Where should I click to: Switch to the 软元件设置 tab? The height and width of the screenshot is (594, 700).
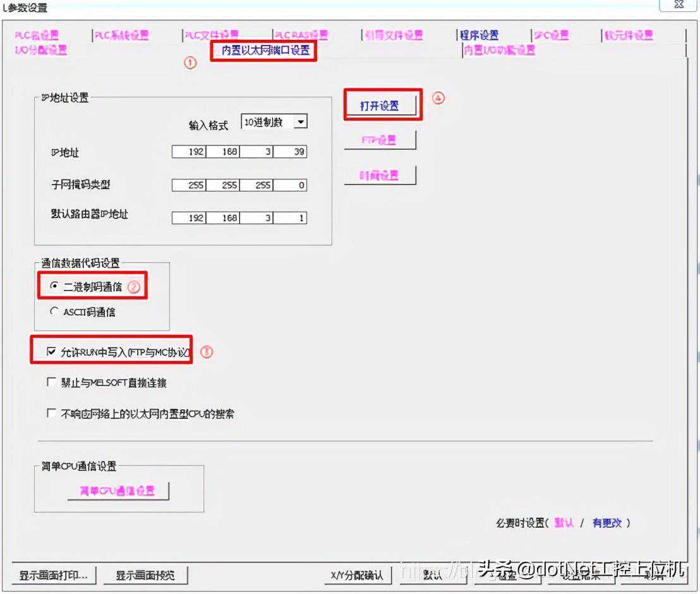point(628,35)
